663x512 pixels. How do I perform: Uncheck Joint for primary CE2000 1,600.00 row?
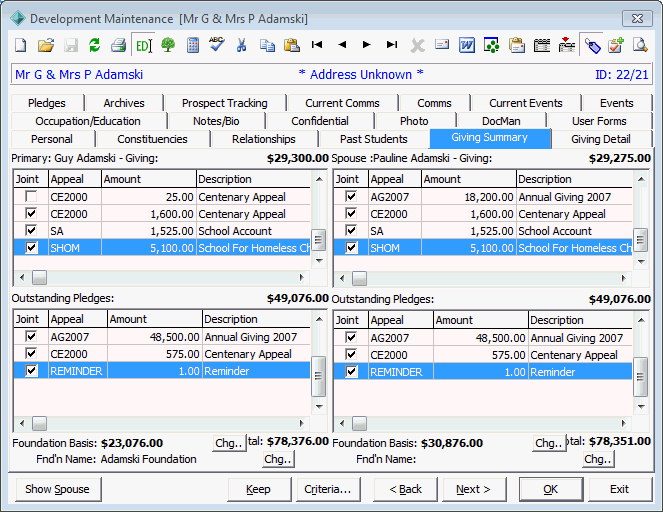31,214
